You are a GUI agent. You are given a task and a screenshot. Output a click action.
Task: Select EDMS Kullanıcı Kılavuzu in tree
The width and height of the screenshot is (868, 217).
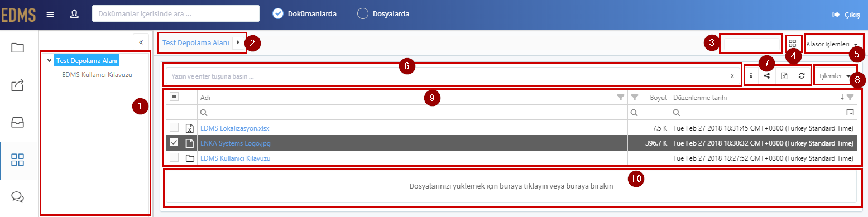[97, 74]
